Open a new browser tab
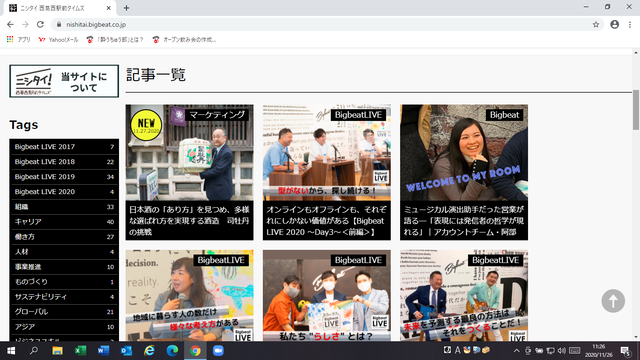Image resolution: width=640 pixels, height=360 pixels. (127, 8)
